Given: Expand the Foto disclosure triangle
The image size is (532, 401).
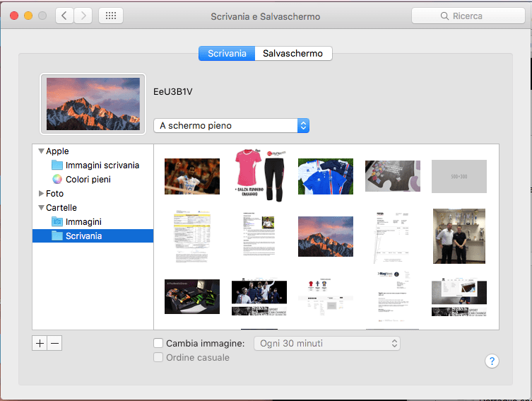Looking at the screenshot, I should click(x=41, y=194).
